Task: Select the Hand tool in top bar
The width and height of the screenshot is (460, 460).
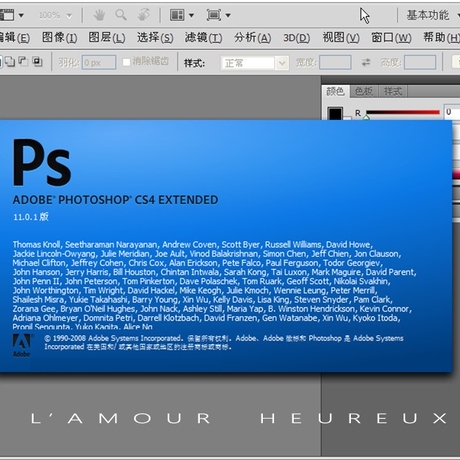Action: coord(99,15)
